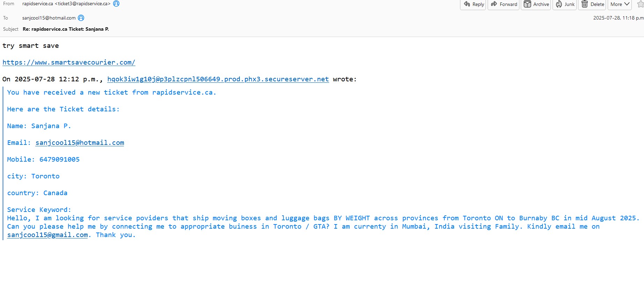This screenshot has height=288, width=644.
Task: Delete the email using the trash icon
Action: (585, 4)
